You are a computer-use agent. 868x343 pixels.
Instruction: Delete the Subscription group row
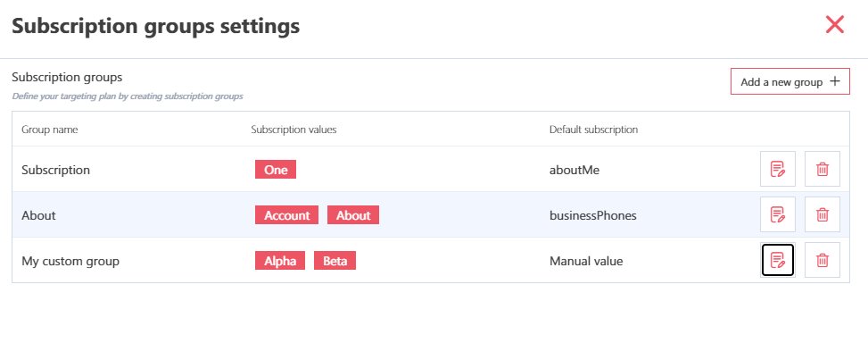[822, 169]
